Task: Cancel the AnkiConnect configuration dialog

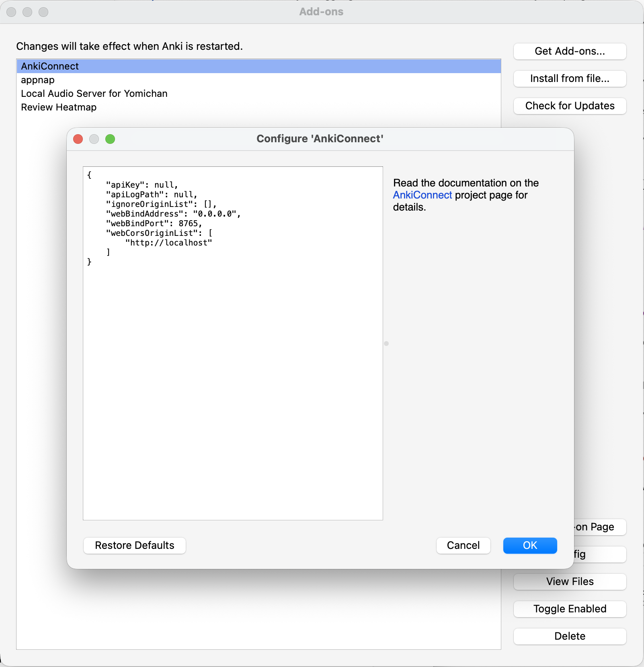Action: tap(463, 545)
